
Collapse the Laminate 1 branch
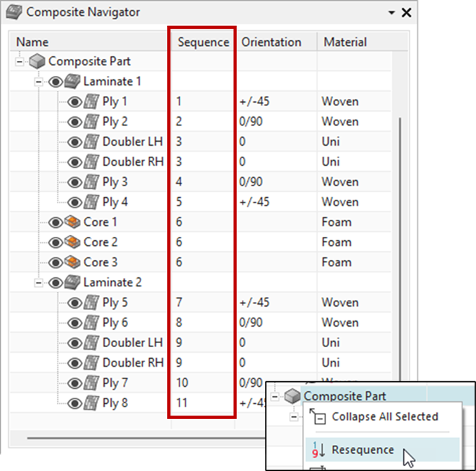point(39,81)
